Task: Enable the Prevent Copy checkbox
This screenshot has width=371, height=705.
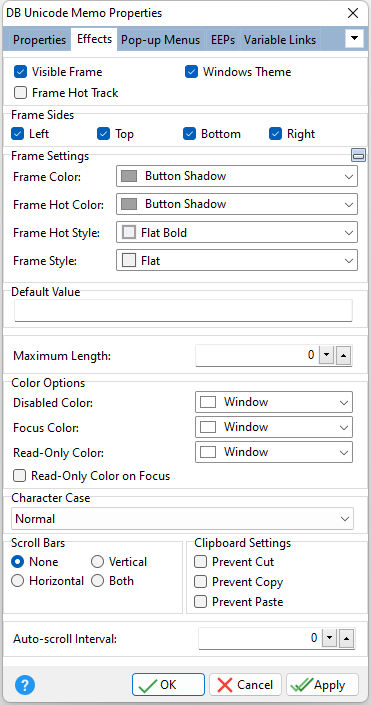Action: [200, 582]
